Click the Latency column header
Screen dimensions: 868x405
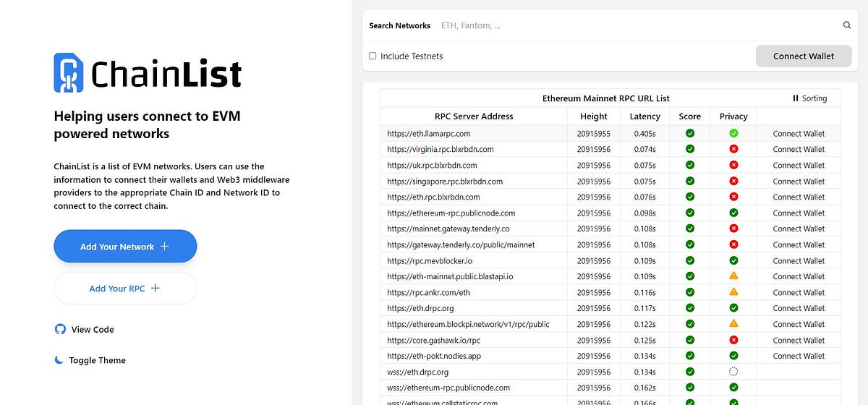point(645,116)
